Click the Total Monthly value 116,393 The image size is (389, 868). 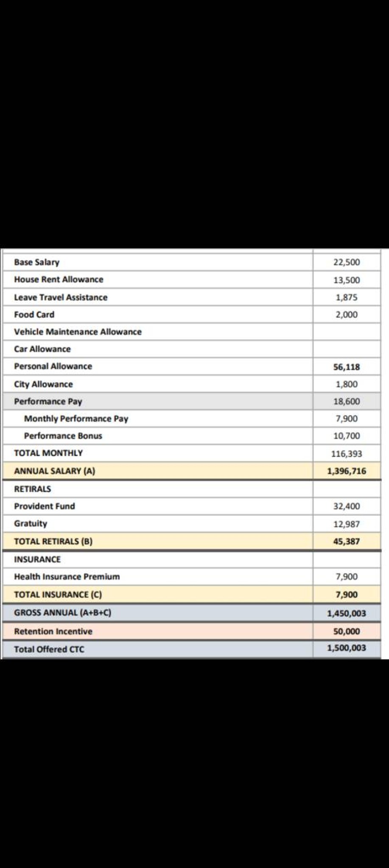[x=347, y=454]
